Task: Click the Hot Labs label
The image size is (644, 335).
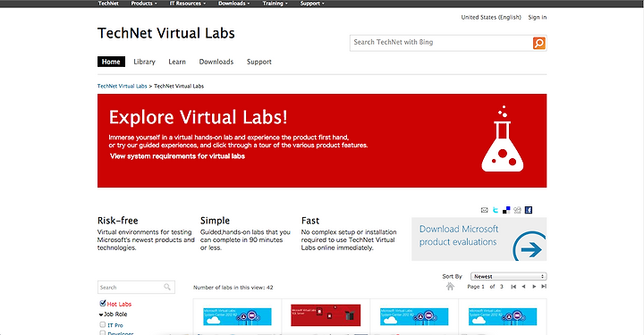Action: tap(119, 305)
